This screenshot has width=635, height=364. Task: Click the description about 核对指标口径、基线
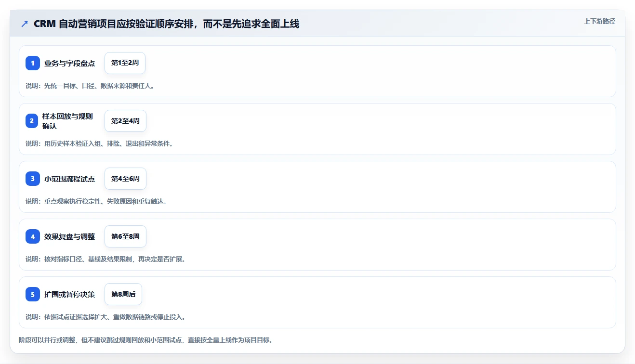coord(106,259)
